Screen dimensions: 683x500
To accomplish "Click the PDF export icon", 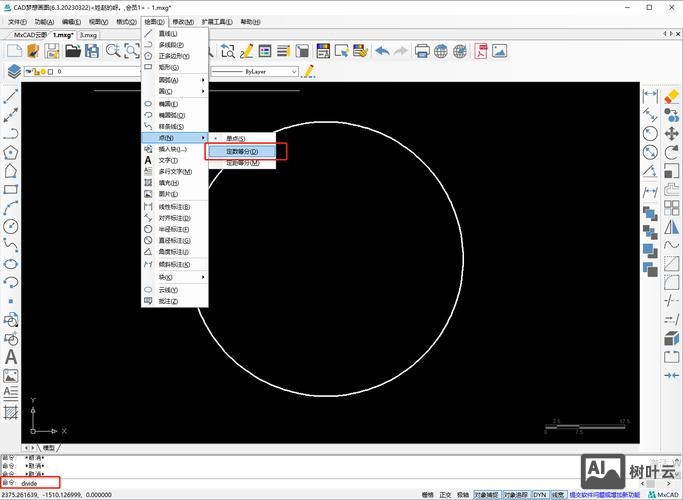I will pyautogui.click(x=481, y=50).
